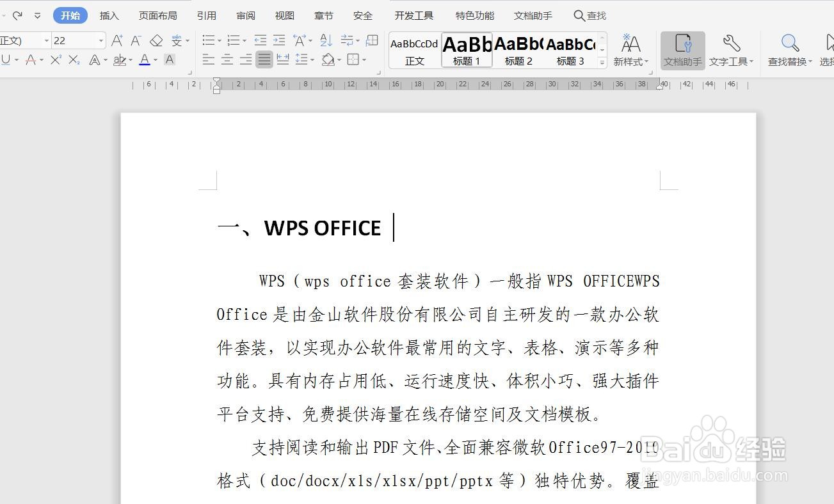Select the 引用 tab
The width and height of the screenshot is (834, 504).
tap(206, 15)
